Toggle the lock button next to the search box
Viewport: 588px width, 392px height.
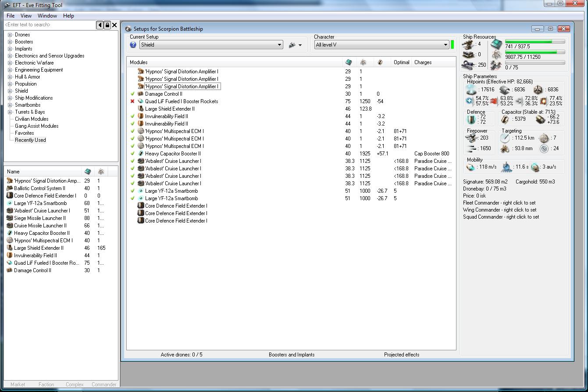[107, 25]
